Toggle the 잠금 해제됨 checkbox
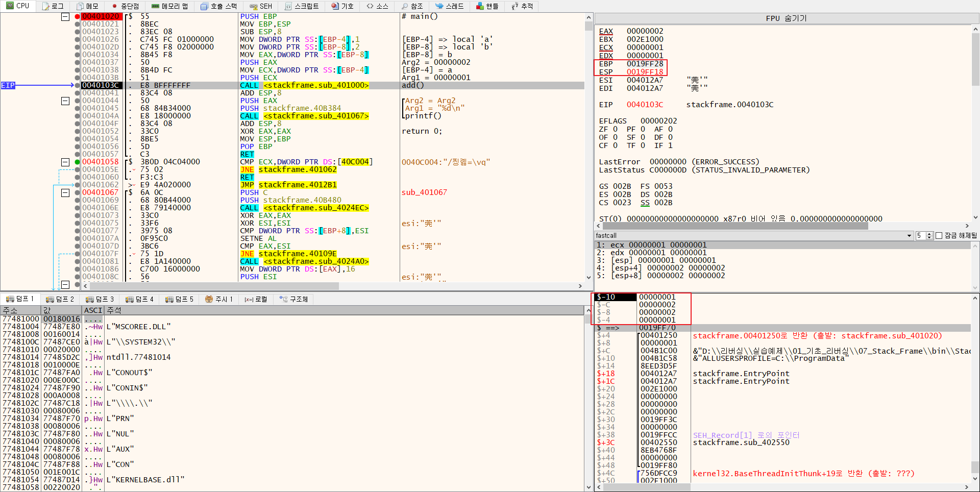 [x=939, y=235]
